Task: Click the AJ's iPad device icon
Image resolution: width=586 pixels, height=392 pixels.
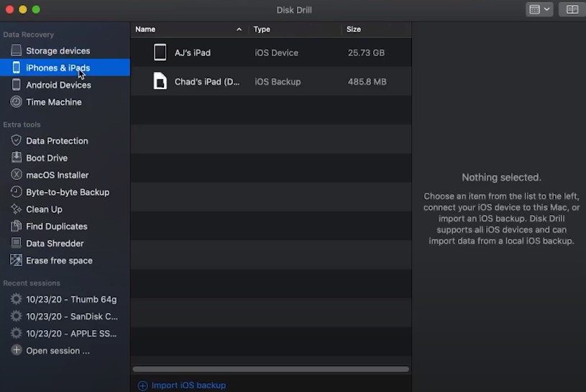Action: 160,53
